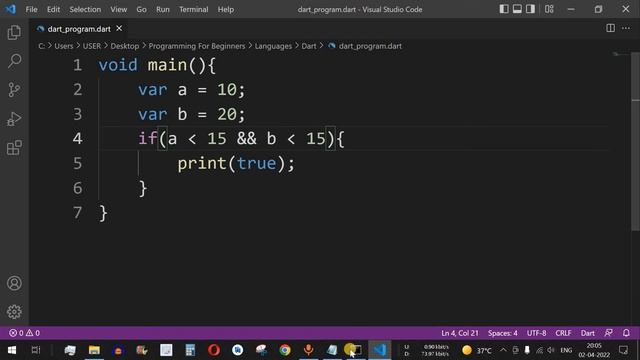The image size is (640, 360).
Task: Click the editor vertical scrollbar
Action: pos(635,142)
